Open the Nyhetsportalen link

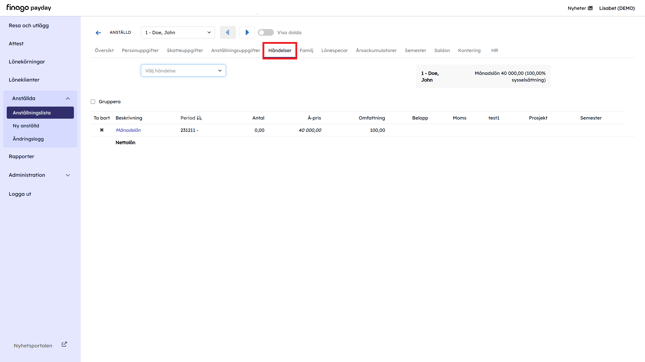(x=33, y=346)
